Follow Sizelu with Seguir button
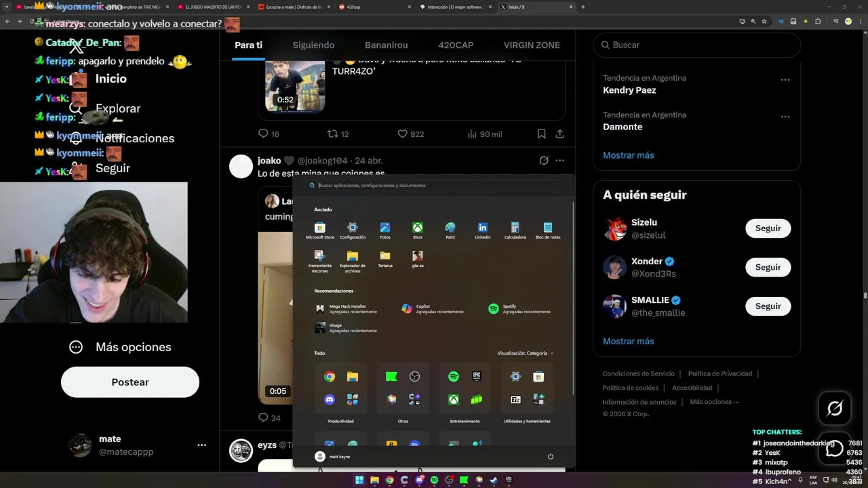868x488 pixels. [x=768, y=228]
